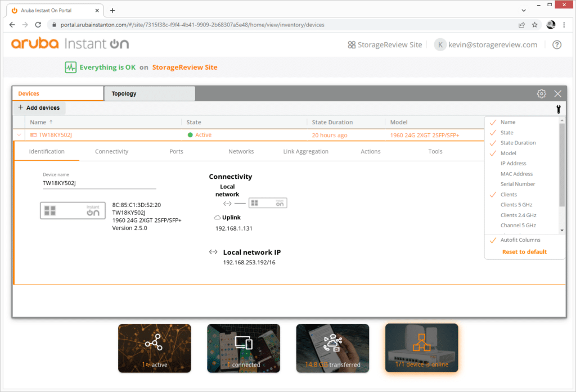Click the kevin@storagereview.com account
The width and height of the screenshot is (576, 392).
coord(493,45)
